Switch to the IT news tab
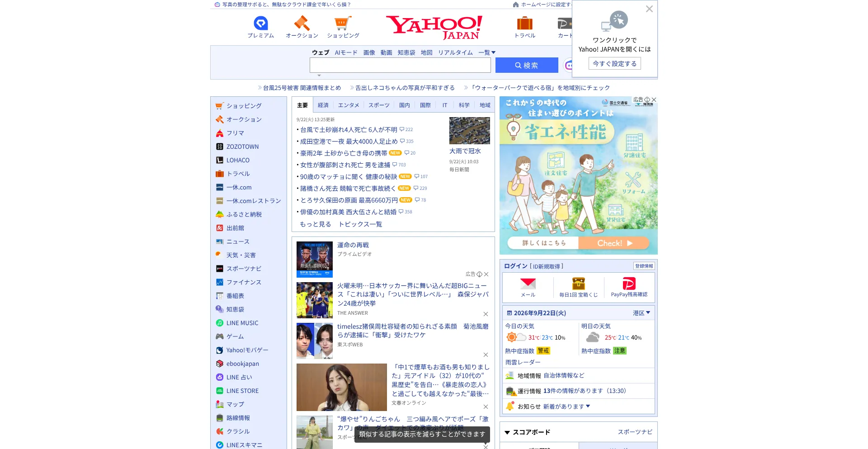The width and height of the screenshot is (868, 449). point(445,105)
